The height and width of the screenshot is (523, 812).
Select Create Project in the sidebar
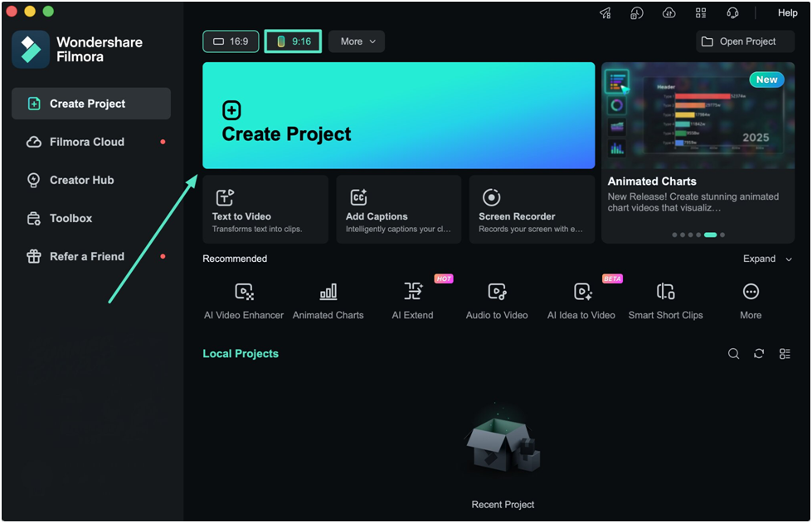[x=91, y=104]
